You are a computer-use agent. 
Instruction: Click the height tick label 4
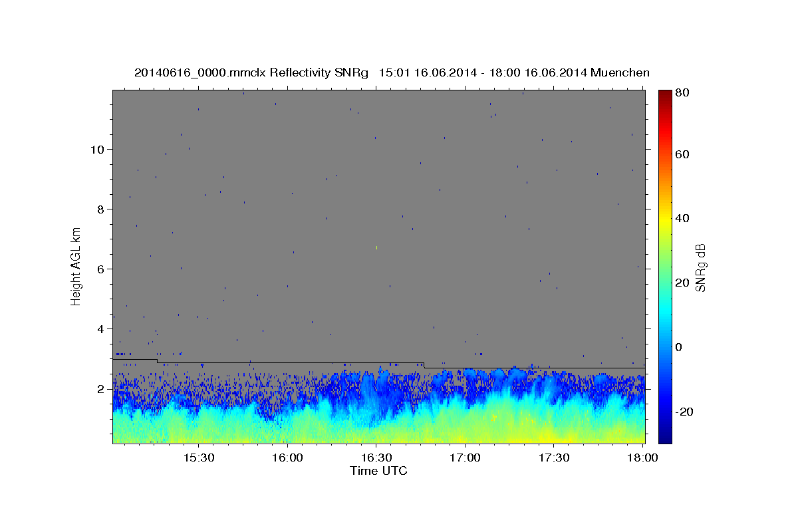tap(100, 329)
